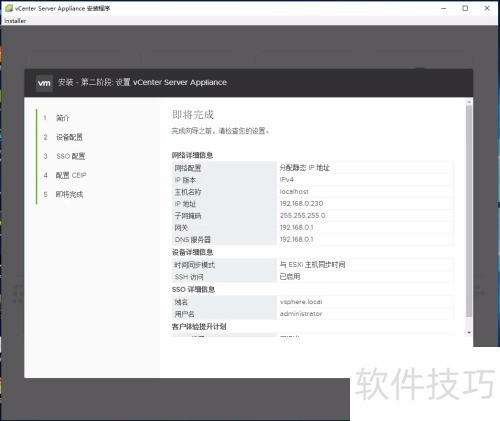Click the vsphere.local domain value

[x=301, y=302]
